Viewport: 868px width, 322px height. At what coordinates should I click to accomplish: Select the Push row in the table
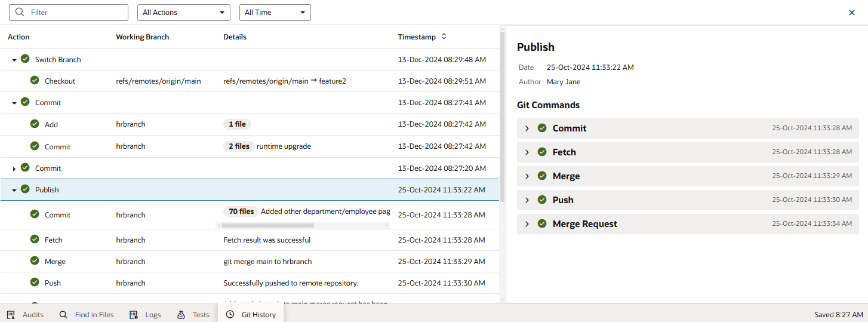pos(250,283)
